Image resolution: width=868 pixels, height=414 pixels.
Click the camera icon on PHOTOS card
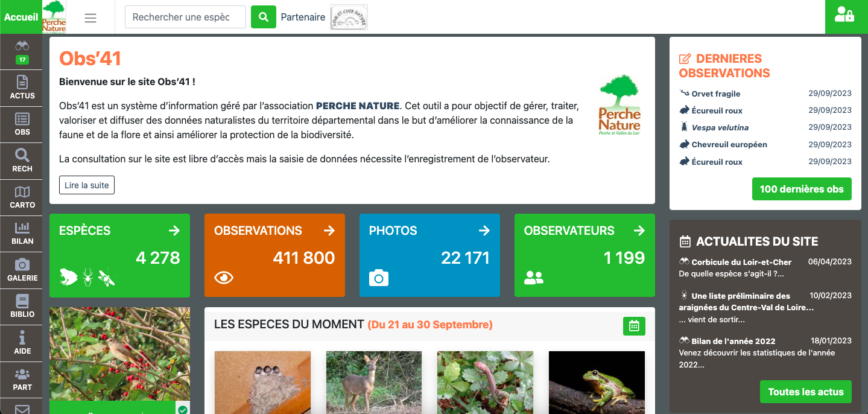click(x=379, y=278)
